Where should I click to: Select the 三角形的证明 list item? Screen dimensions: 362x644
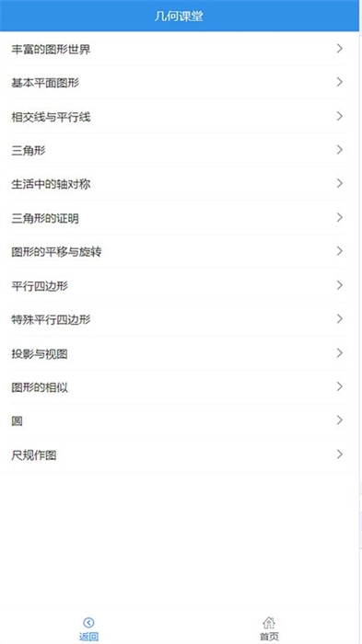(179, 218)
